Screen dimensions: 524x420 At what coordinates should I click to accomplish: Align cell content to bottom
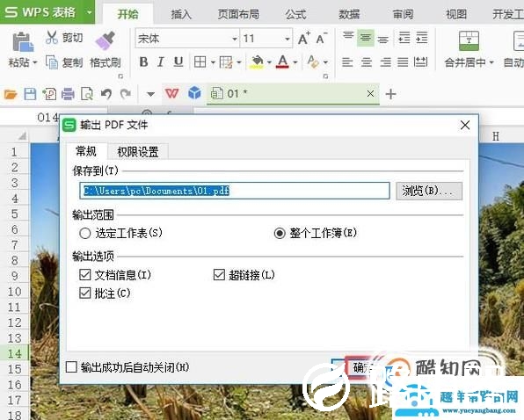[383, 40]
